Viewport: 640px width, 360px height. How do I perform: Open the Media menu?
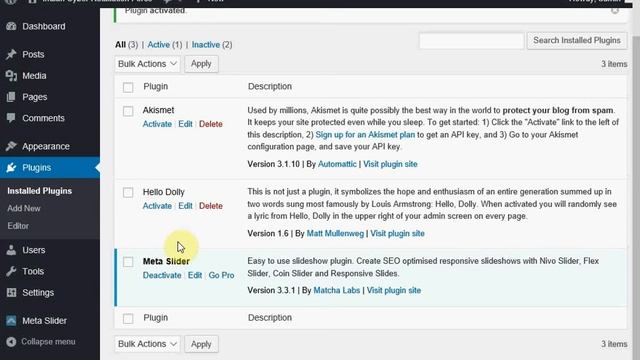coord(34,76)
